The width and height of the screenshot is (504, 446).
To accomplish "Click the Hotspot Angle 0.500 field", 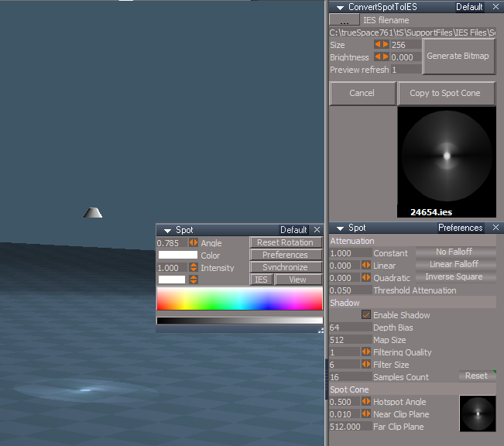I will point(345,402).
